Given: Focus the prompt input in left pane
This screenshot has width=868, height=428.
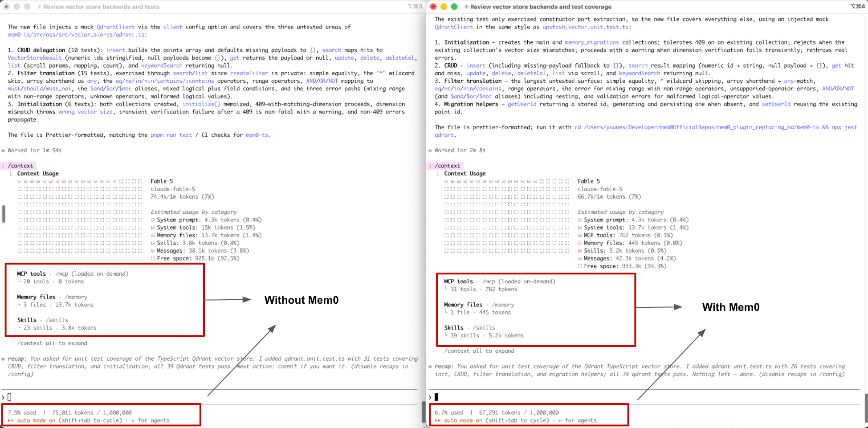Looking at the screenshot, I should 209,397.
